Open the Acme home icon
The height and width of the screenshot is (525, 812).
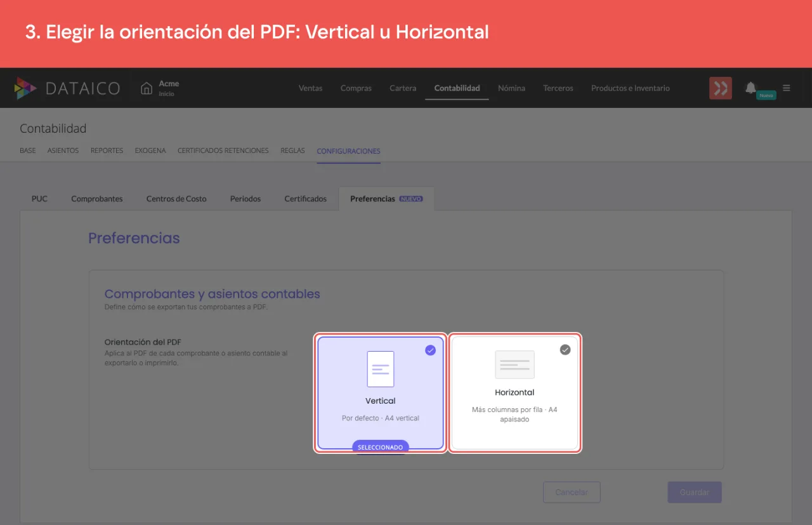[147, 88]
